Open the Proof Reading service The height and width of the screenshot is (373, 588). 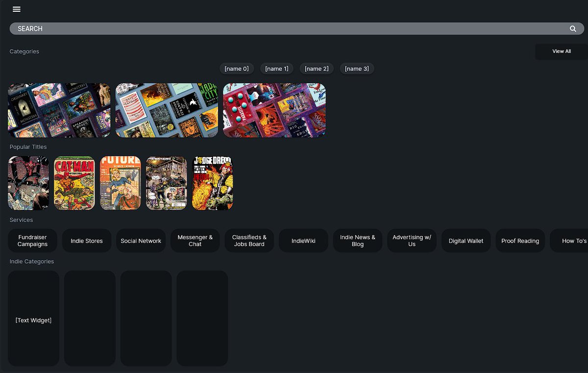520,240
